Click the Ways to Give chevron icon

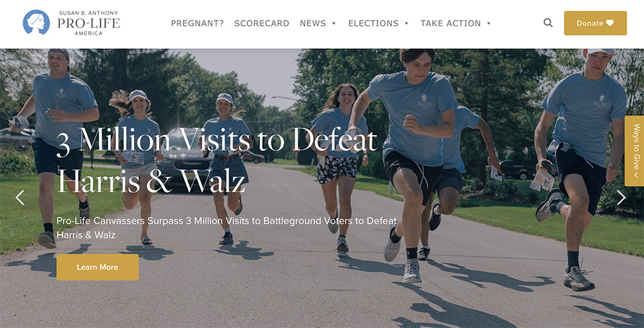point(636,175)
